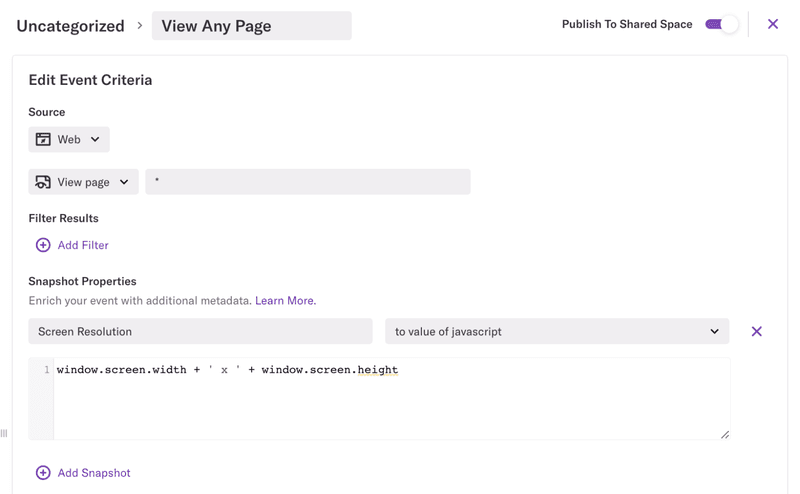Toggle Publish To Shared Space switch
The width and height of the screenshot is (800, 494).
(721, 24)
